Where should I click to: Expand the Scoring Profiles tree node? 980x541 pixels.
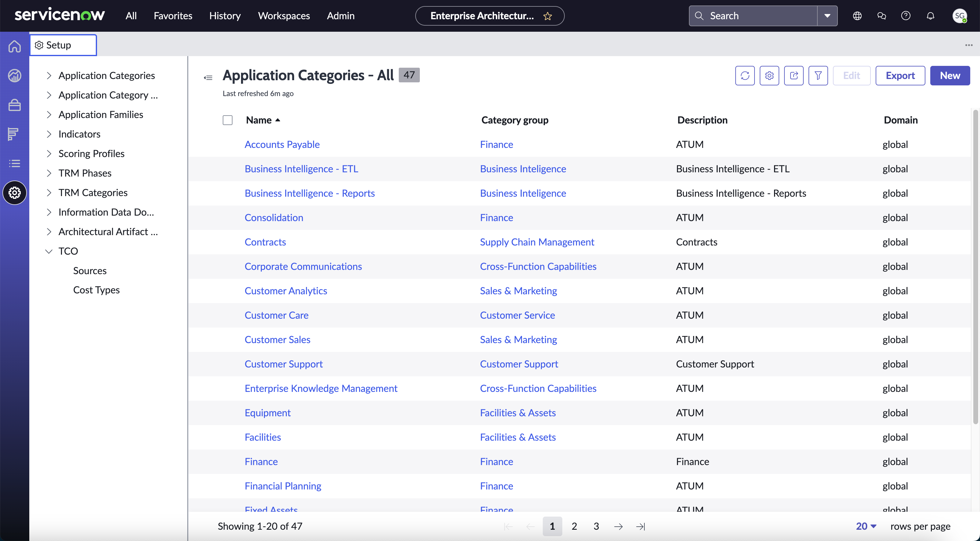(x=49, y=154)
